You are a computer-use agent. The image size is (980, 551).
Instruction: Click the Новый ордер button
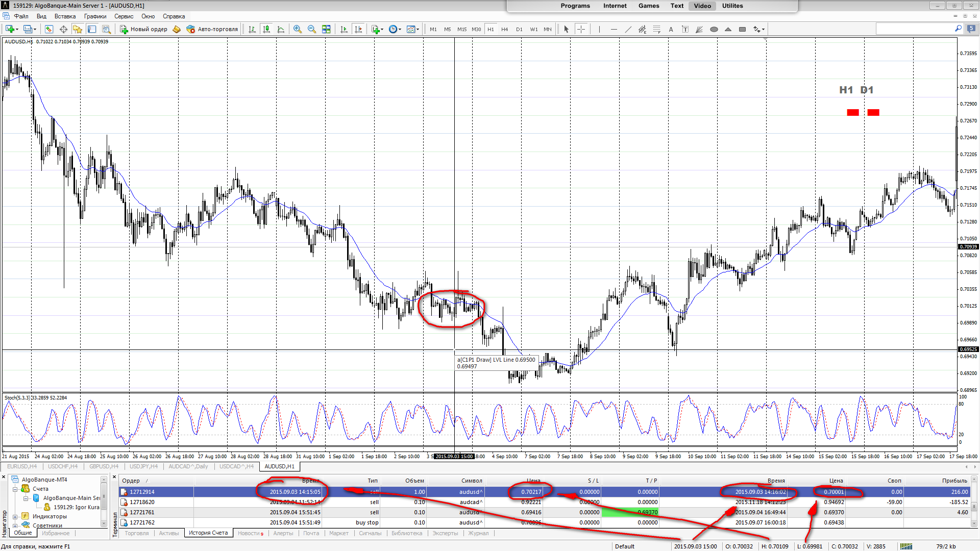click(x=144, y=29)
